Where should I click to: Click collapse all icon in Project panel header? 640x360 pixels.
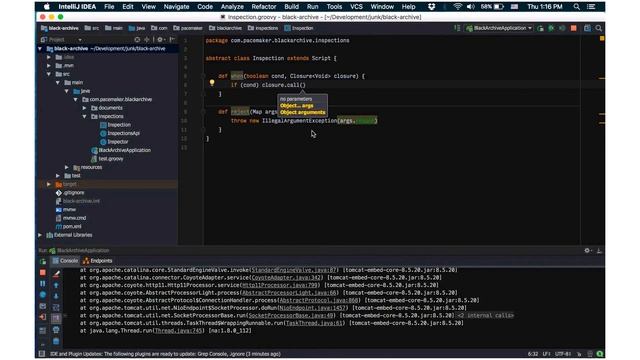(147, 40)
